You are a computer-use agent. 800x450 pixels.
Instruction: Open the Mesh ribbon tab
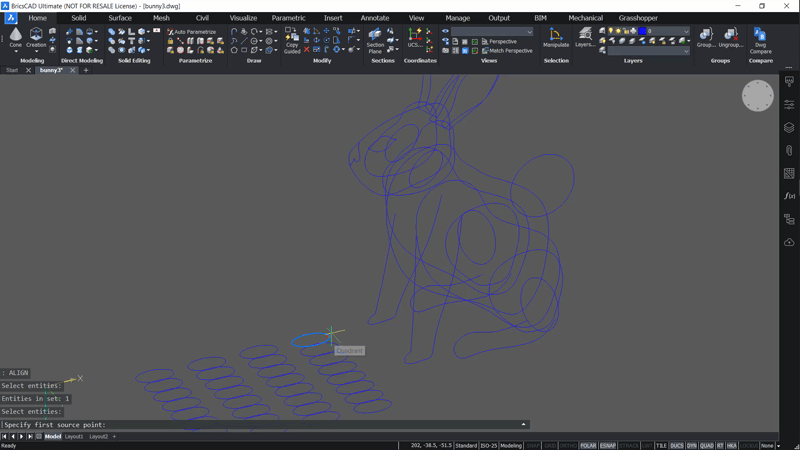[161, 18]
